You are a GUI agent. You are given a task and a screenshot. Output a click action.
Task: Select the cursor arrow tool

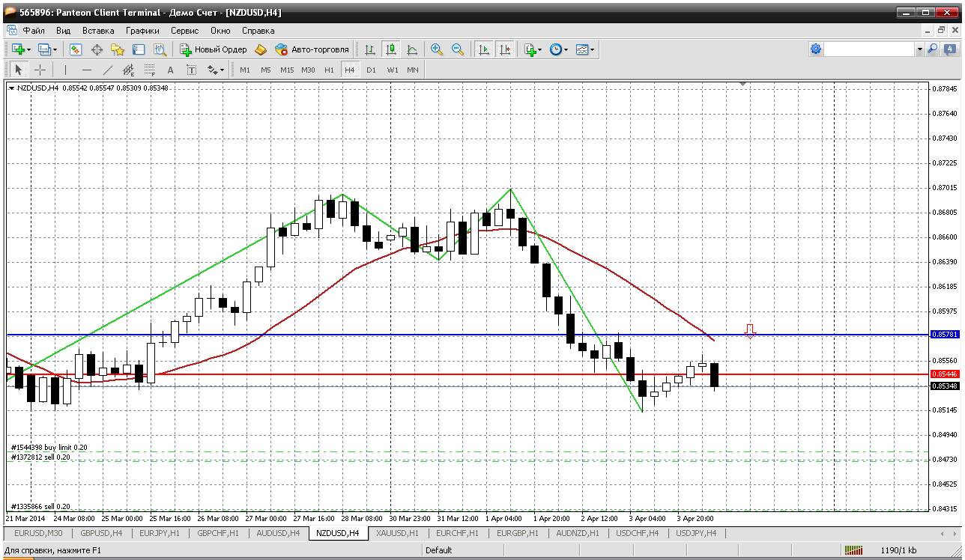pyautogui.click(x=19, y=70)
